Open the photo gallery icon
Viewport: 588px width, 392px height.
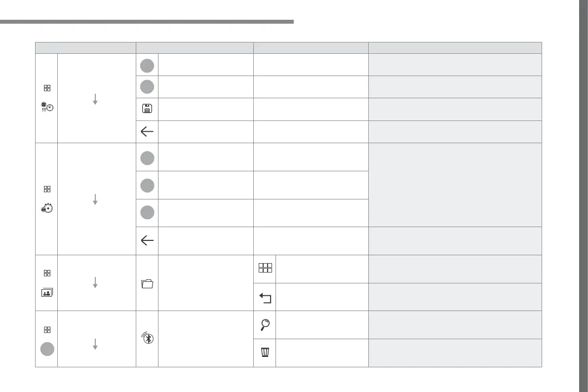click(x=47, y=292)
